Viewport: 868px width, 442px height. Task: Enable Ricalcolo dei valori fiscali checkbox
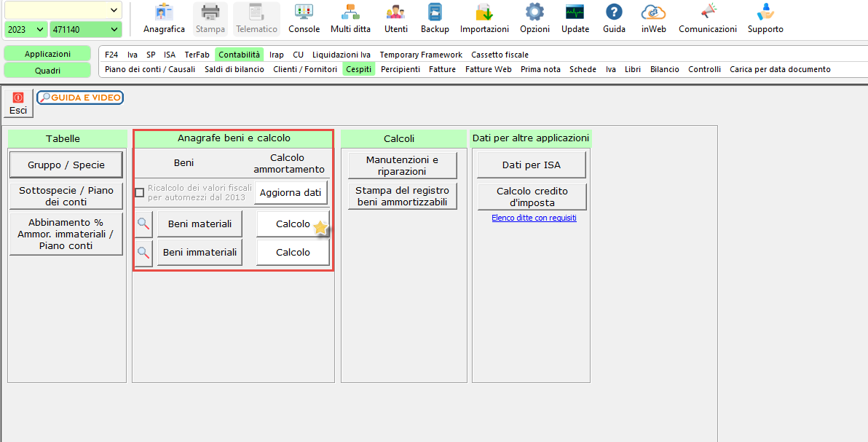click(140, 193)
